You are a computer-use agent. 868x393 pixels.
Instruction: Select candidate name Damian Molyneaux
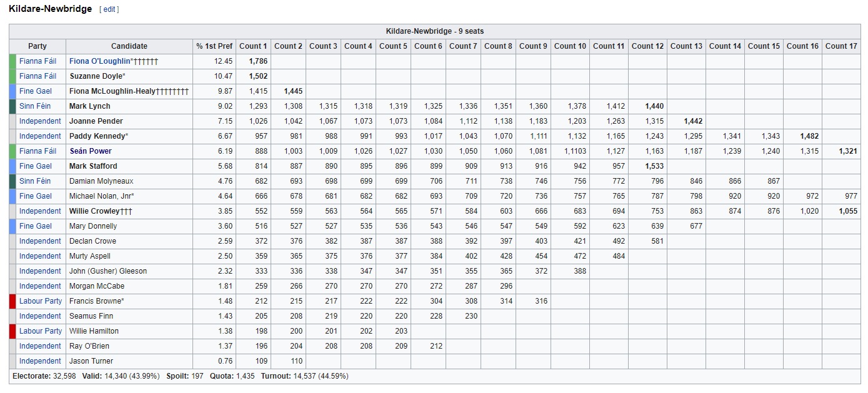click(101, 181)
